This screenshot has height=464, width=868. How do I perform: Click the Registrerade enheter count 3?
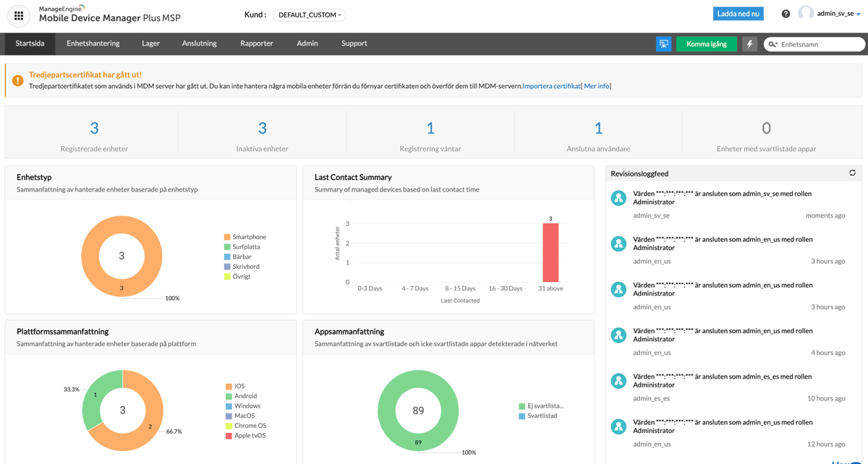click(x=94, y=129)
